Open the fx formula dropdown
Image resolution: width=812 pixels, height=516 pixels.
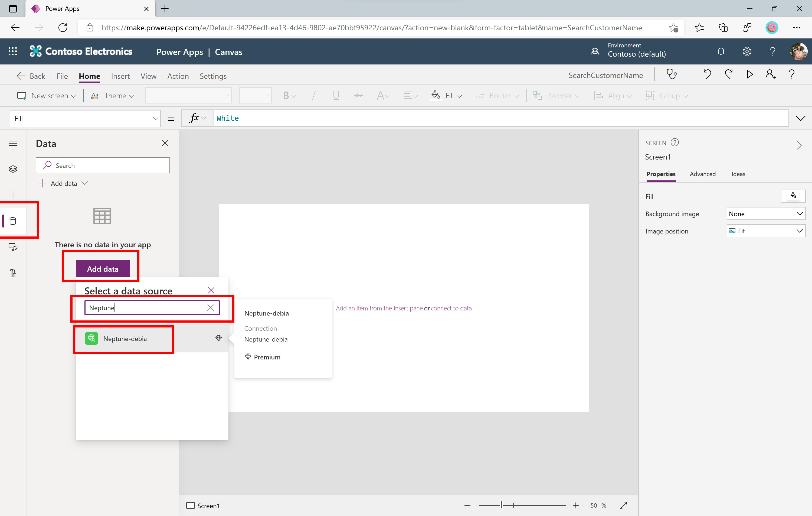point(198,118)
